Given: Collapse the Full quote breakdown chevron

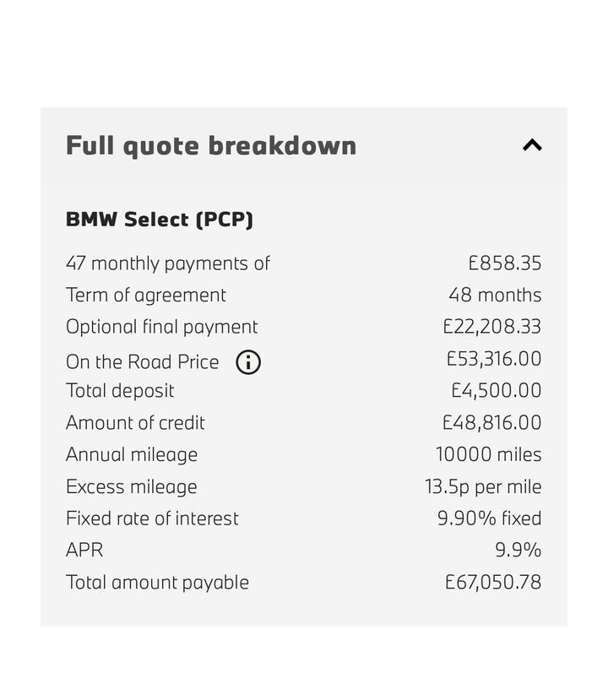Looking at the screenshot, I should click(532, 145).
